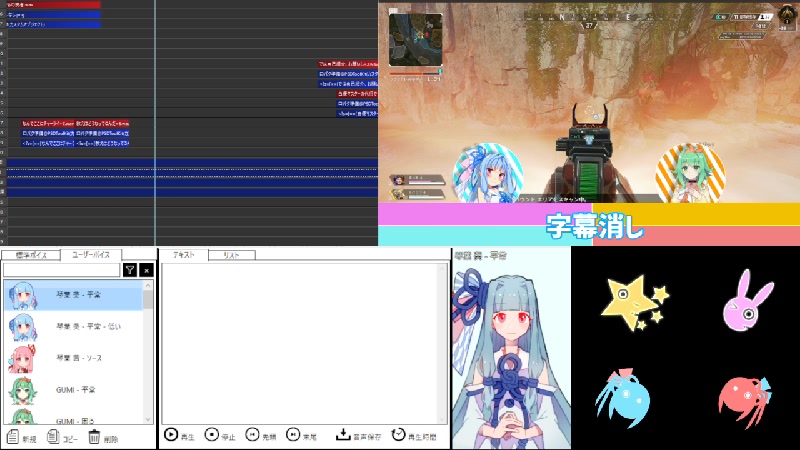Jump to end with the 末尾 button
800x450 pixels.
pos(293,435)
